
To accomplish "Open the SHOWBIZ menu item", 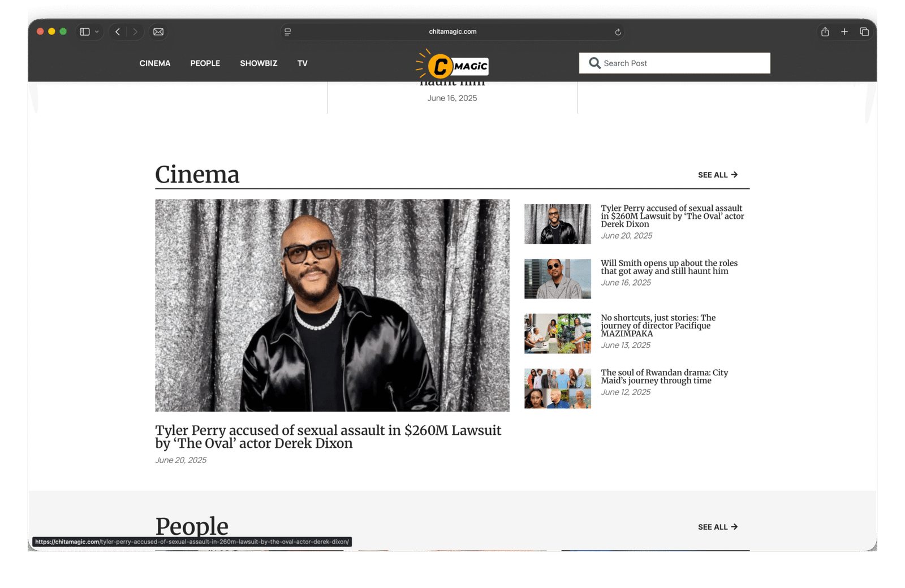I will tap(258, 63).
